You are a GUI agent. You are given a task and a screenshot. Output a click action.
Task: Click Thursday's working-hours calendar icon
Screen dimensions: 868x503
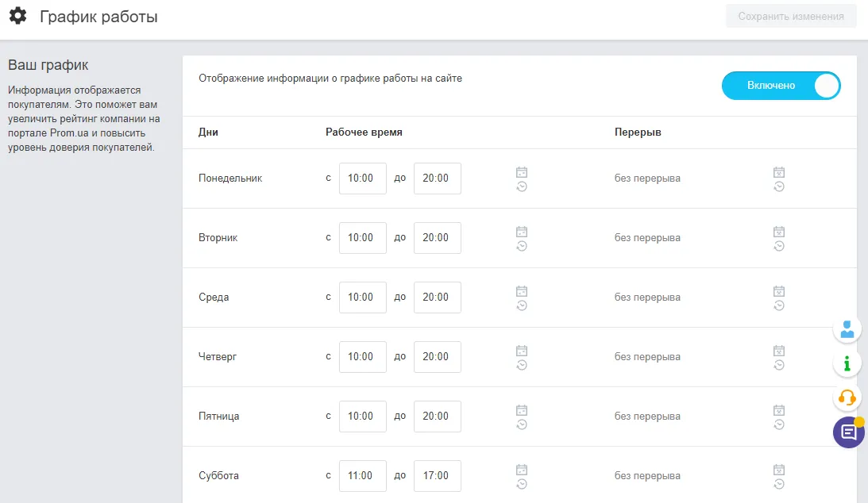pyautogui.click(x=522, y=351)
